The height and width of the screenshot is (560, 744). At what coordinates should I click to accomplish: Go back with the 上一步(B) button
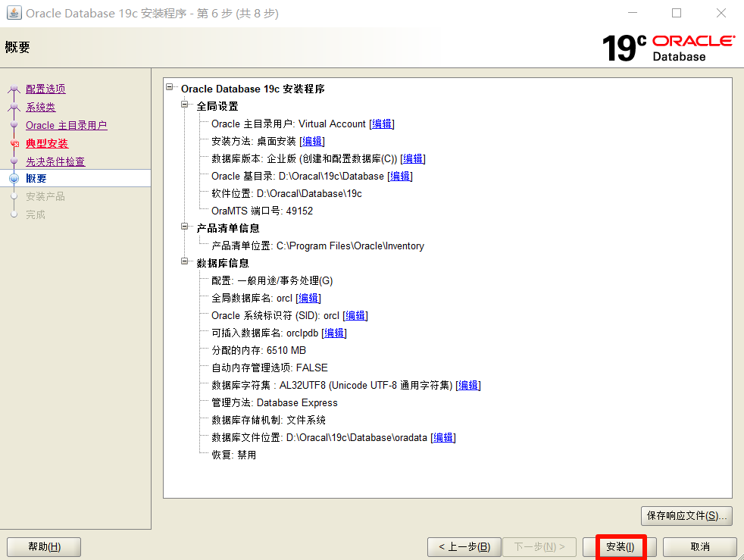click(464, 546)
